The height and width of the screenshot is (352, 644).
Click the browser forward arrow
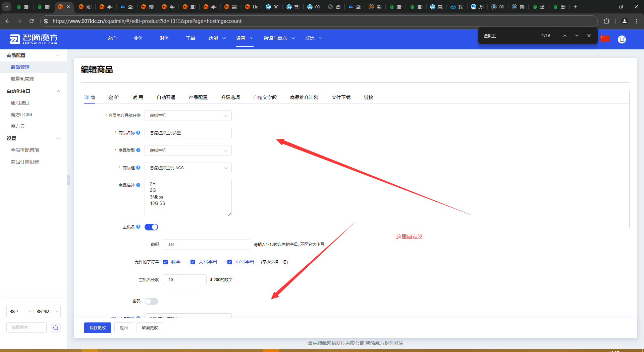coord(19,21)
